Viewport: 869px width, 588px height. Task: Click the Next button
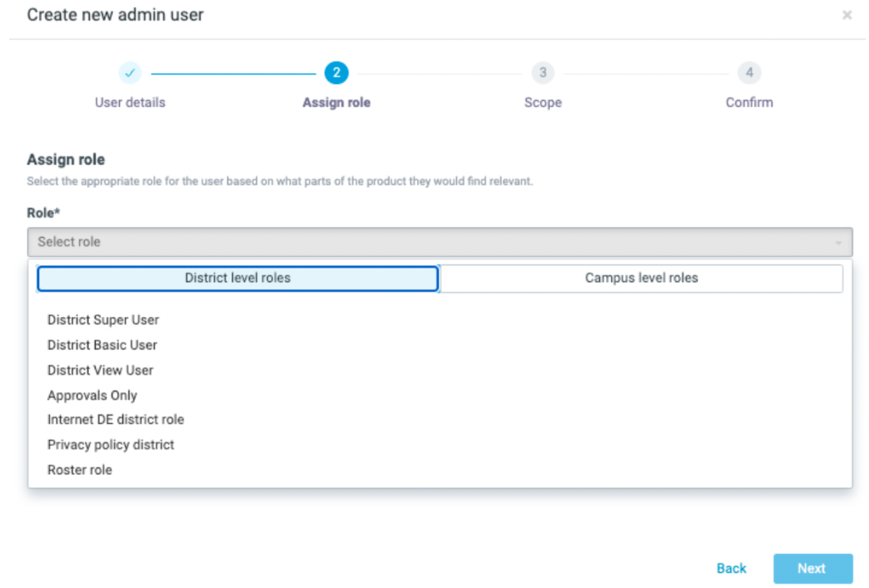click(x=812, y=569)
